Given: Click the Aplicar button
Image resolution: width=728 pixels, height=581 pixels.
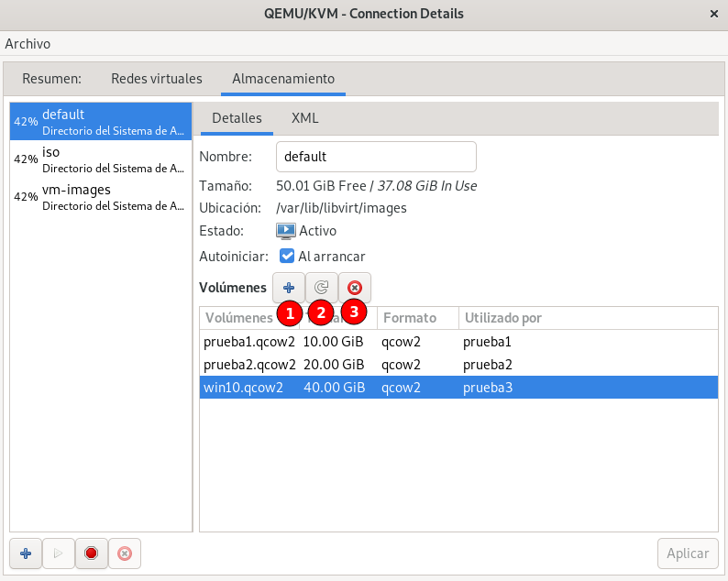Looking at the screenshot, I should tap(688, 554).
